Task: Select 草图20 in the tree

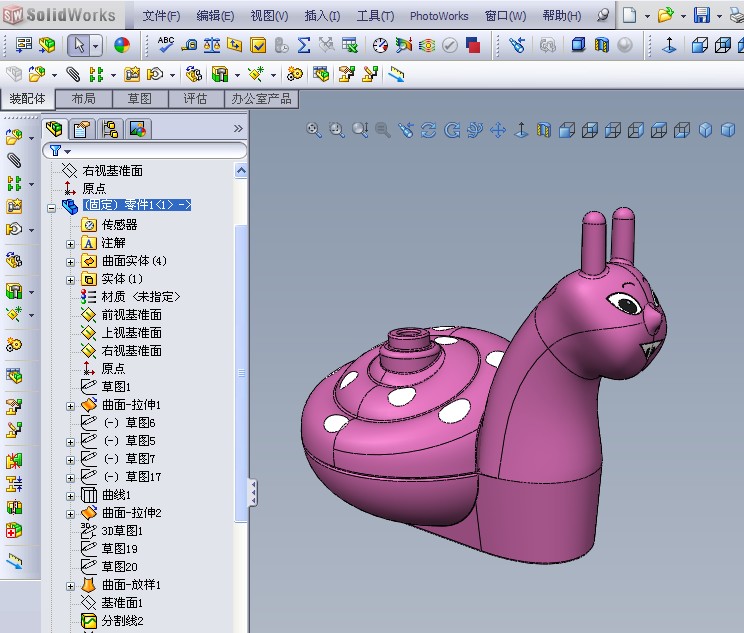Action: pos(120,567)
